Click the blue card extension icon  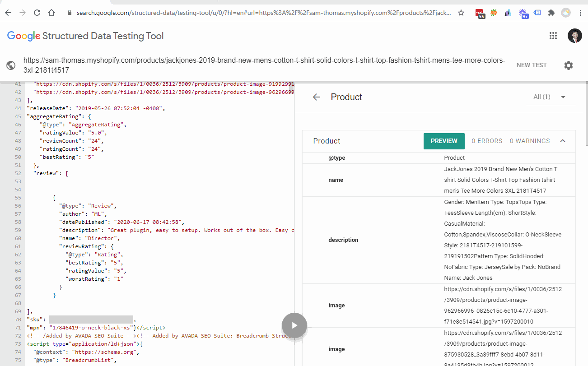pos(537,13)
